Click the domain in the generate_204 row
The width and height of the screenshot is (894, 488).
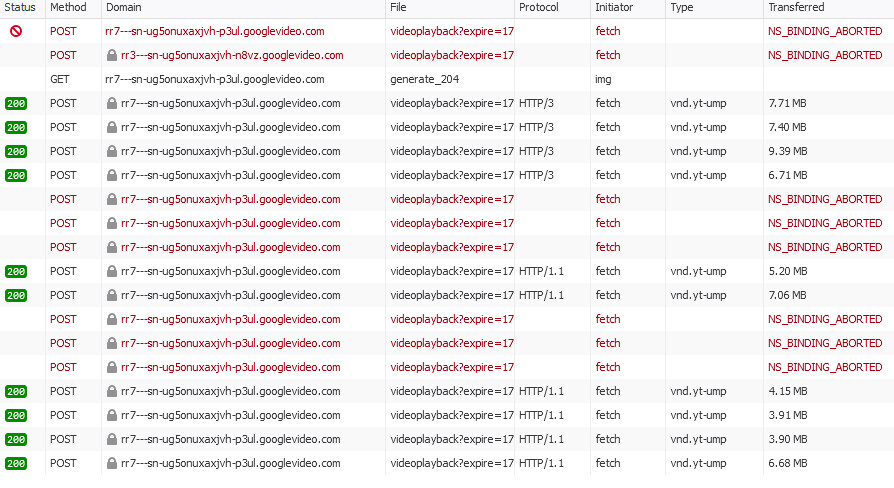click(214, 79)
